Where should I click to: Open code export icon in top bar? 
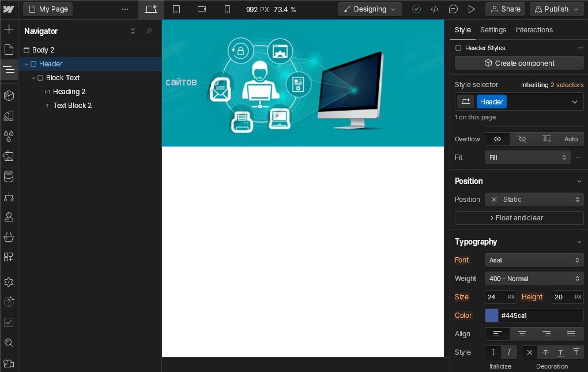click(x=435, y=9)
